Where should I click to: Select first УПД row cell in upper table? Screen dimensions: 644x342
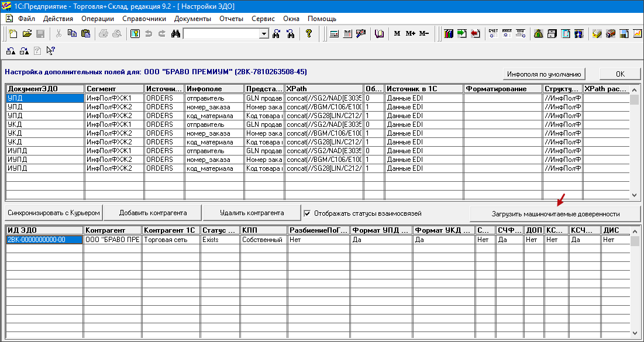tap(46, 98)
